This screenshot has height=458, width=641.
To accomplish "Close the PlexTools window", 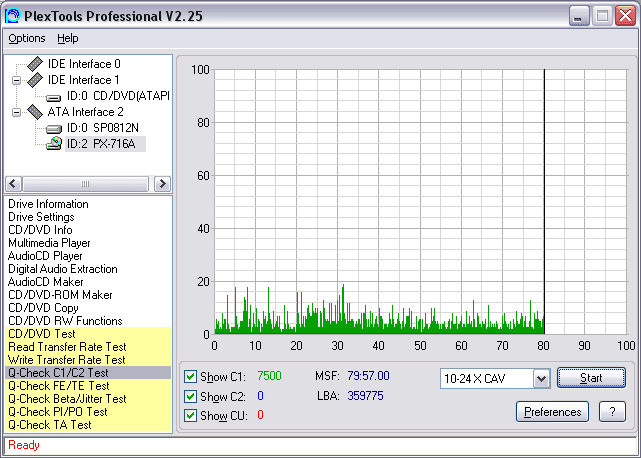I will point(625,16).
